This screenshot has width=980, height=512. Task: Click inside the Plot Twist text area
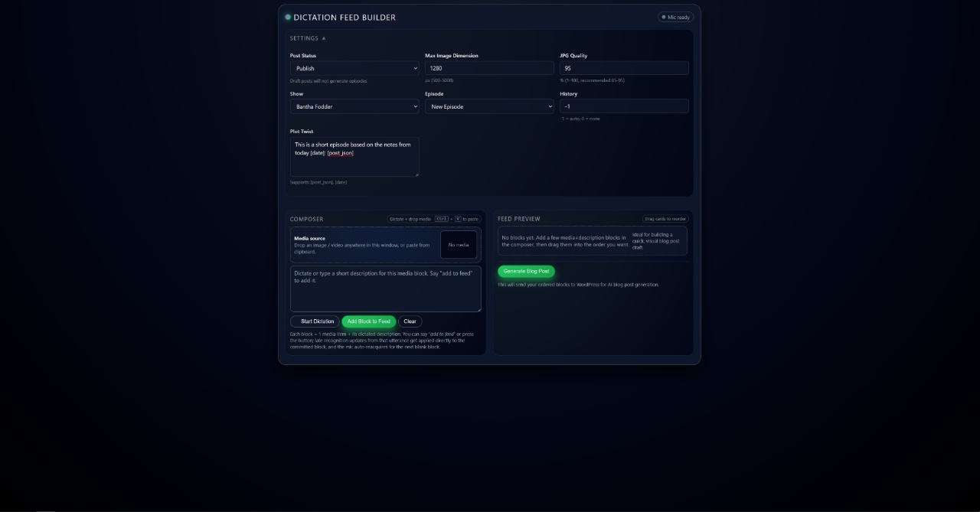click(x=354, y=157)
